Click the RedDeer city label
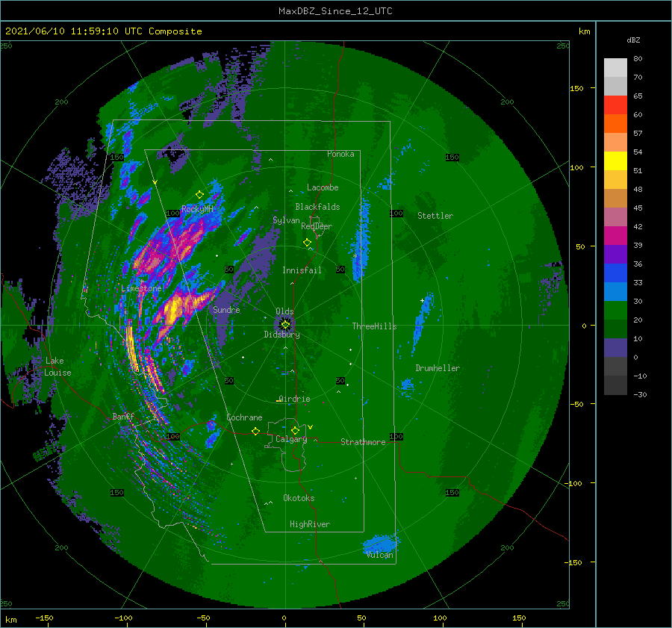This screenshot has width=672, height=628. click(x=317, y=226)
